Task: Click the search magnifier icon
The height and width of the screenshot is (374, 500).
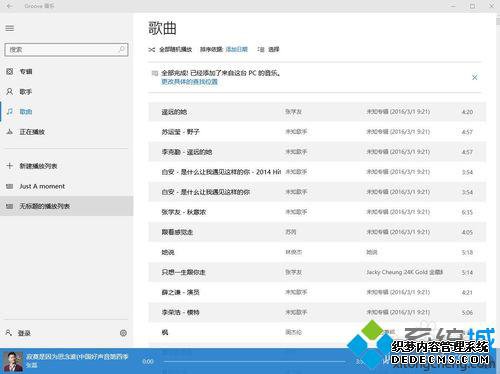Action: (122, 49)
